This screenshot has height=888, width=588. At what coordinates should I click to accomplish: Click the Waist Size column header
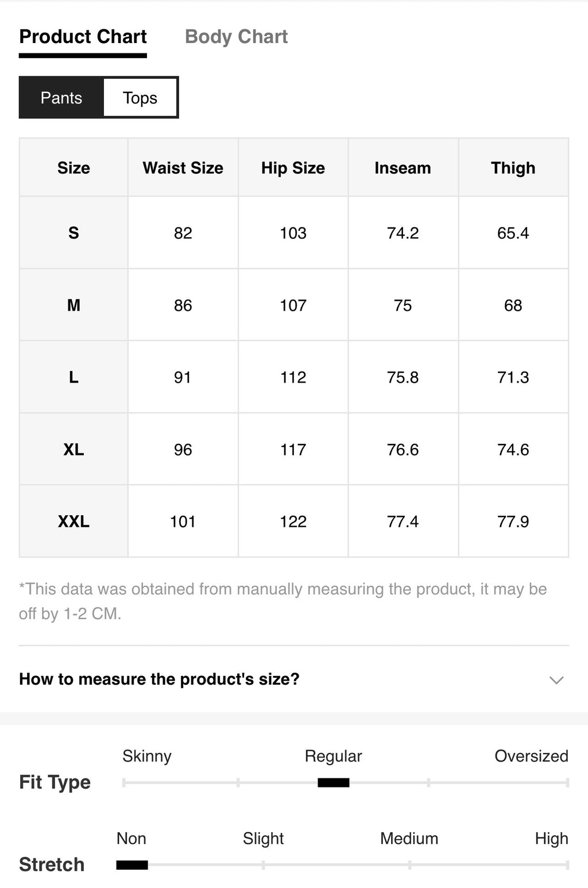(x=183, y=168)
